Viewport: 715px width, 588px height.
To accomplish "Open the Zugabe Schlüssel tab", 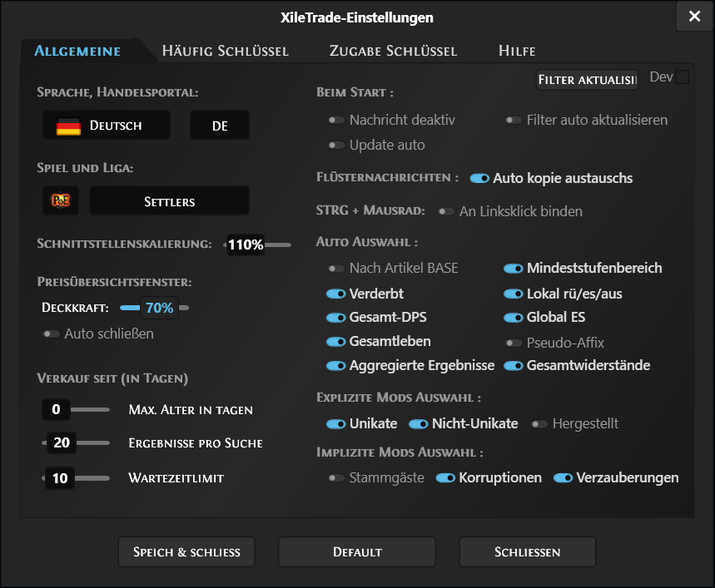I will point(393,51).
